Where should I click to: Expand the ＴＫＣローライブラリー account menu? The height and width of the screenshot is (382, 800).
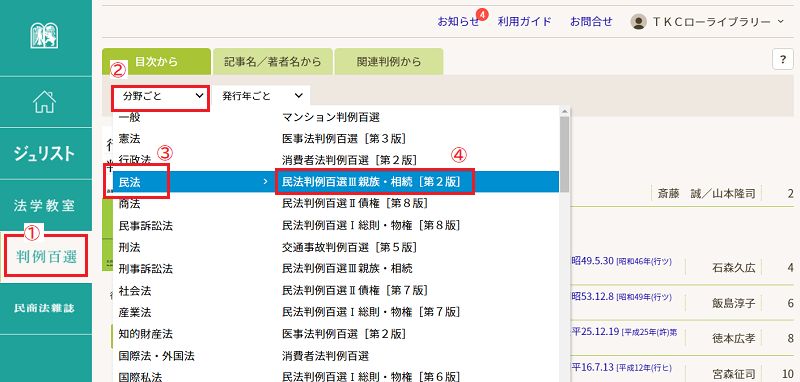[718, 22]
